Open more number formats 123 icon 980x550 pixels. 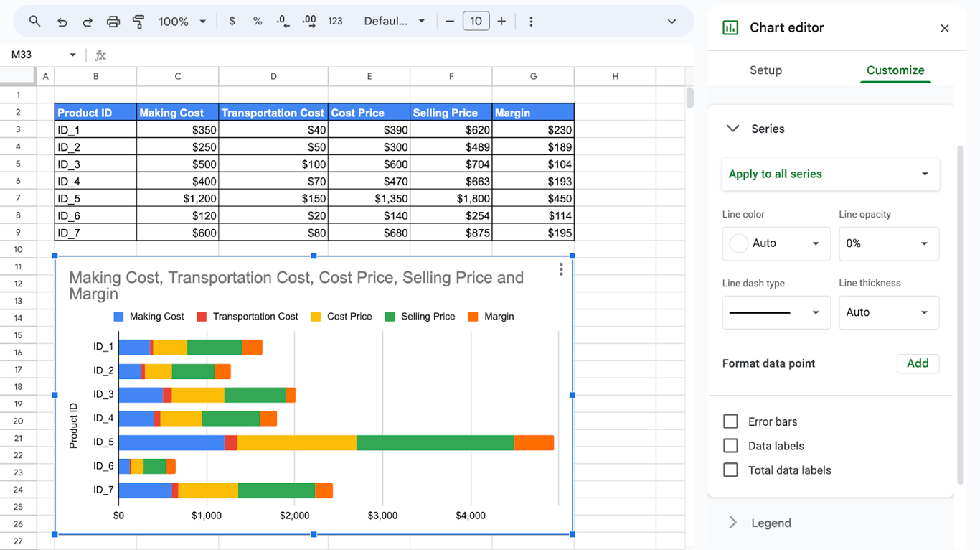(x=335, y=22)
